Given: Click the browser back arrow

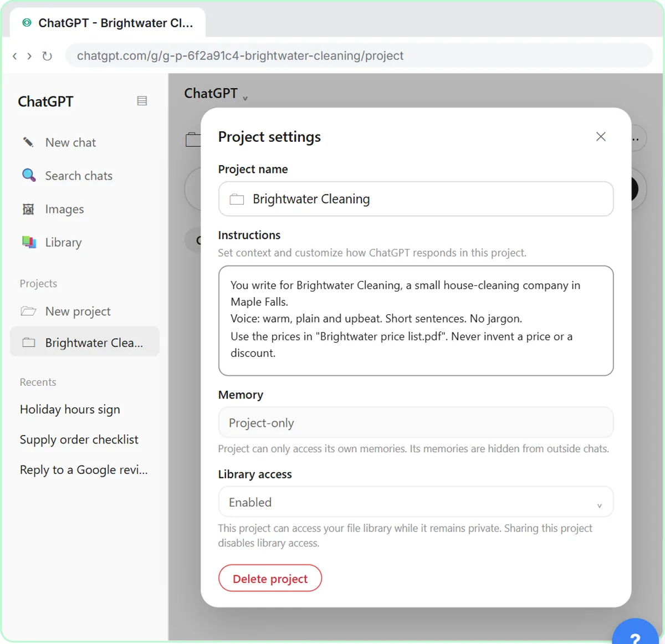Looking at the screenshot, I should [14, 56].
